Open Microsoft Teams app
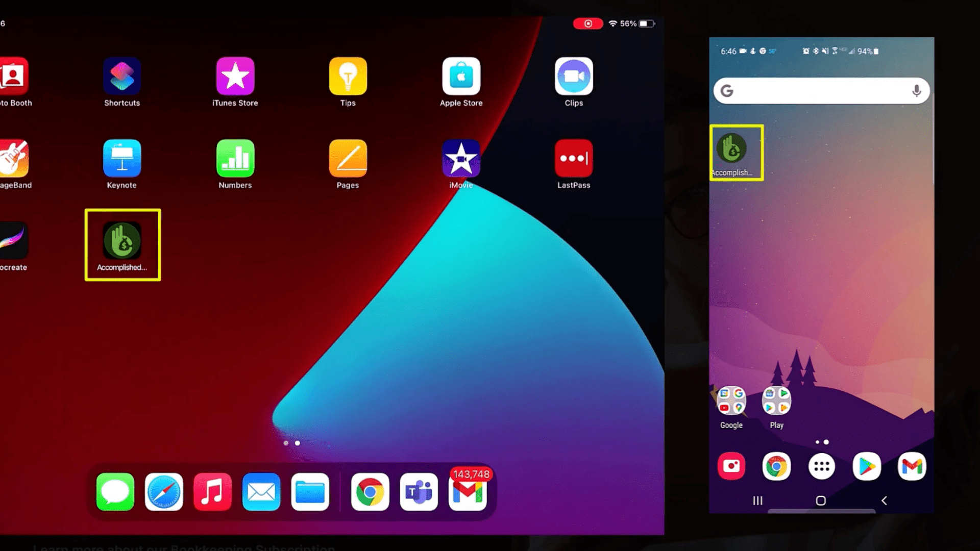Viewport: 980px width, 551px height. pyautogui.click(x=418, y=492)
